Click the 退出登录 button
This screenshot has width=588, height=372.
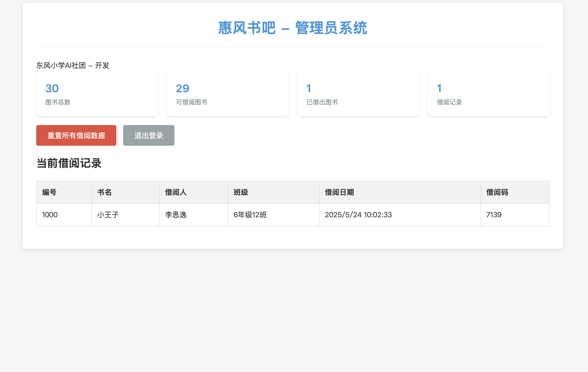click(x=149, y=135)
